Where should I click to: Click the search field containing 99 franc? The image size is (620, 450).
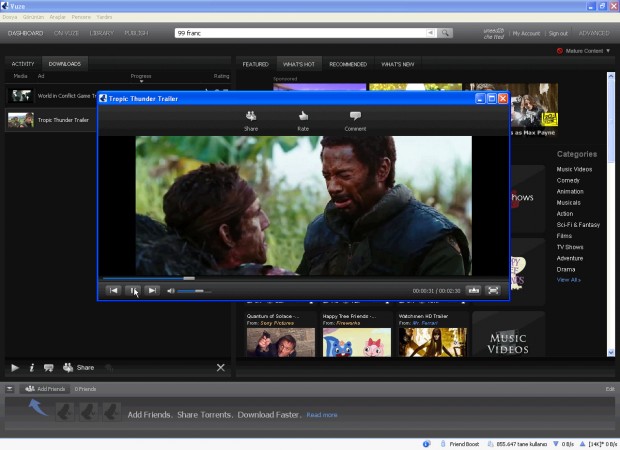[301, 33]
